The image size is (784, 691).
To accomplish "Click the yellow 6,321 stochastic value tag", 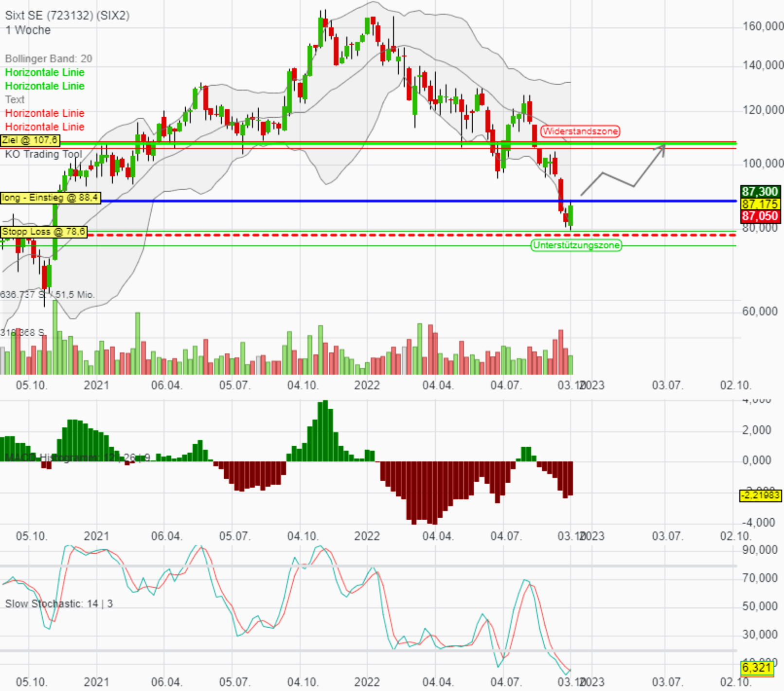I will click(757, 668).
